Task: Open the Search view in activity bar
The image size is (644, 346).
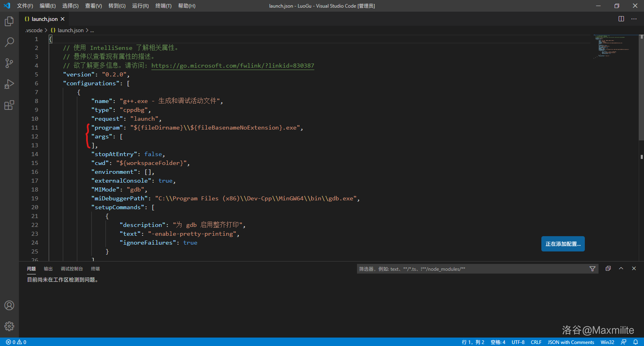Action: (9, 42)
